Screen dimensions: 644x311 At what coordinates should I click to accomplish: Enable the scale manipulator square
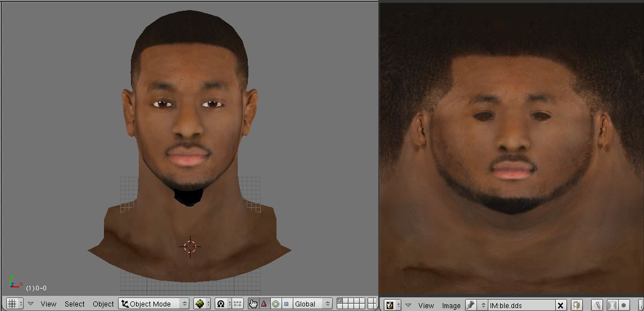[286, 304]
